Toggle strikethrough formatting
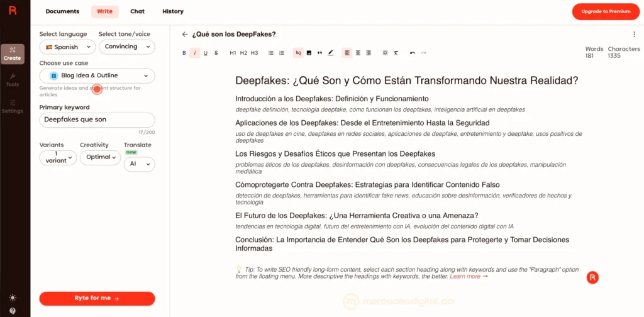Screen dimensions: 644x317 (x=216, y=53)
